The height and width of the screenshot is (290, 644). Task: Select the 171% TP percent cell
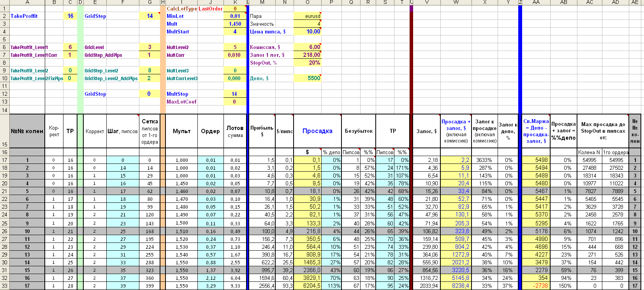click(403, 168)
